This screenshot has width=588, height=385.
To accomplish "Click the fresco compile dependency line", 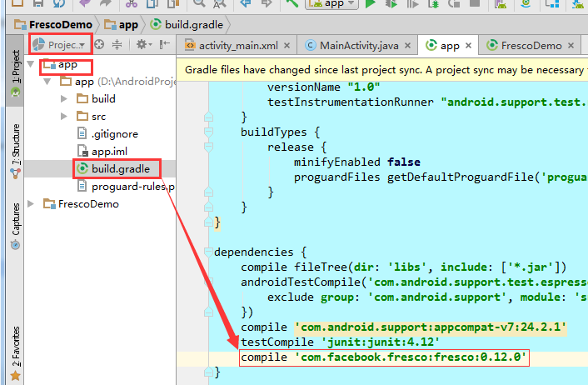I will pos(385,357).
